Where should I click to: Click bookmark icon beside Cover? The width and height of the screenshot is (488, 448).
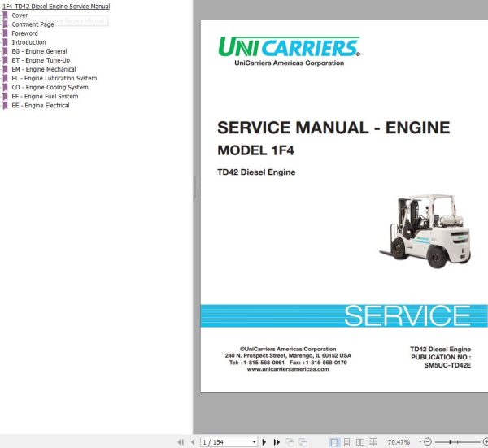[x=5, y=15]
